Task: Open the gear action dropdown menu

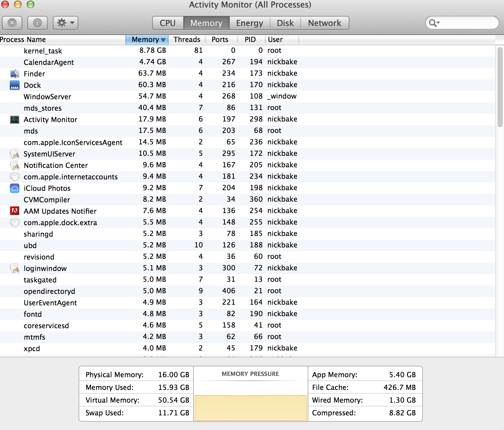Action: click(x=66, y=23)
